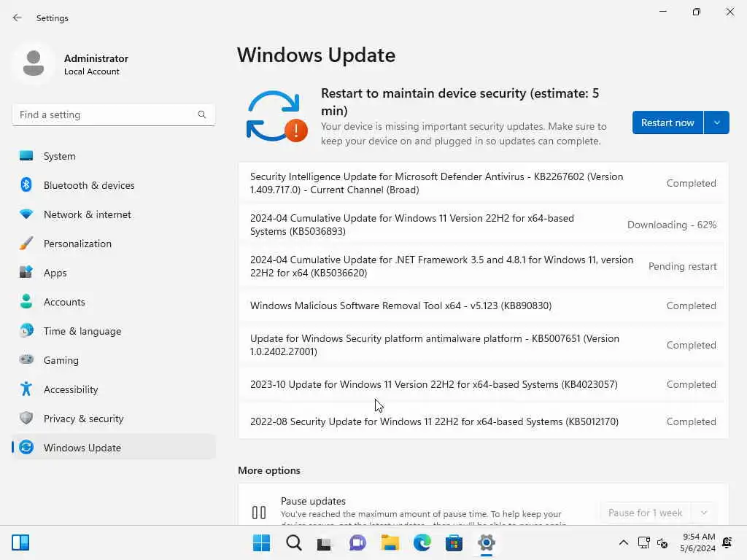Click the Malicious Software Removal Tool entry
Screen dimensions: 747x560
[x=483, y=306]
